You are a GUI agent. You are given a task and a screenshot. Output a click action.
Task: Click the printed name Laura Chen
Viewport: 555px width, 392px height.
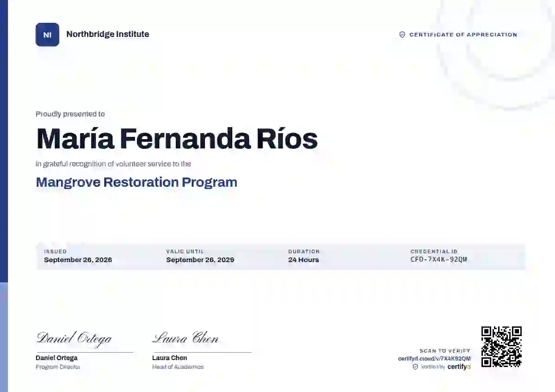click(x=170, y=358)
